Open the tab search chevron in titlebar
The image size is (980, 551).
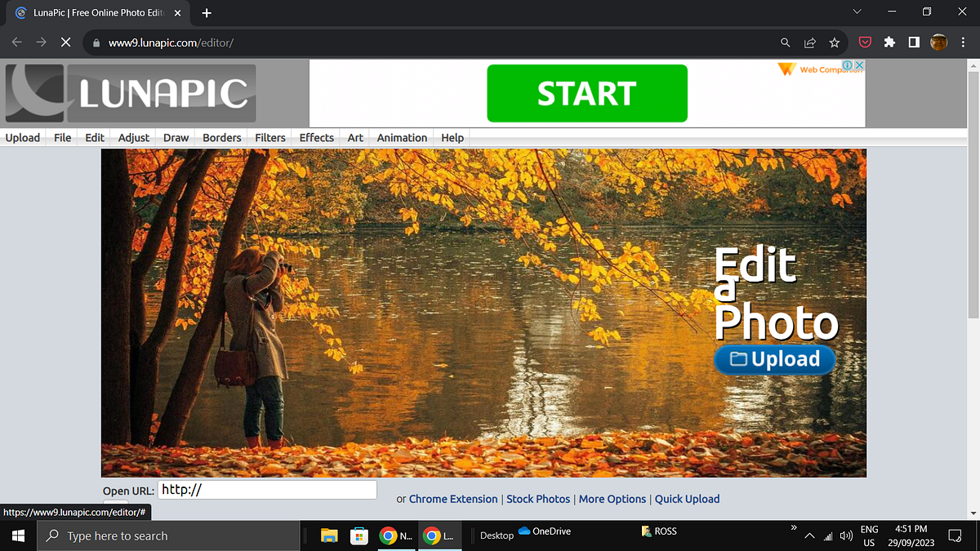coord(856,12)
